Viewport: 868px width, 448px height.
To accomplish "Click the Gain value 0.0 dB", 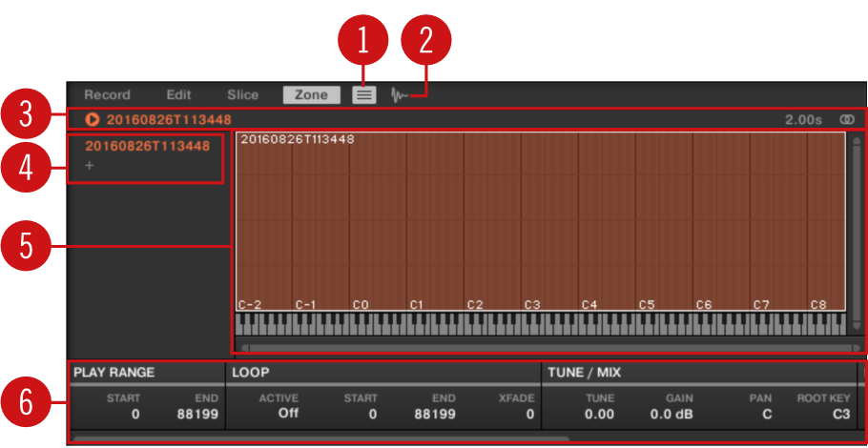I will 673,415.
